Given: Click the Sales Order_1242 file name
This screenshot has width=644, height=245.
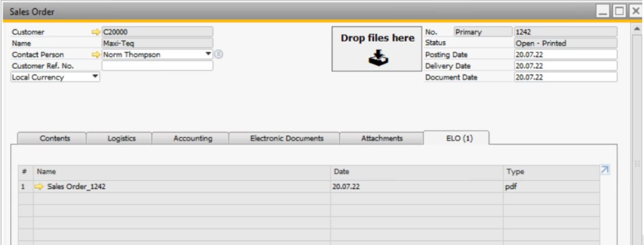Looking at the screenshot, I should pos(76,186).
